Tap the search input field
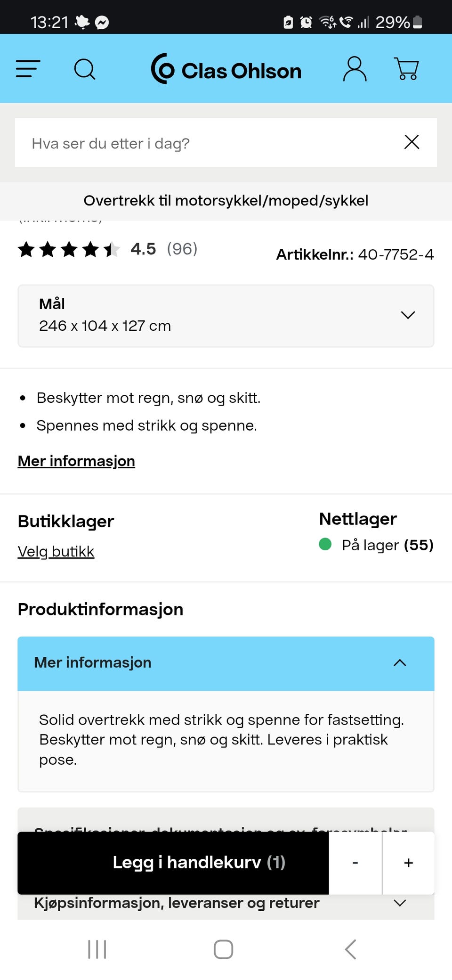Screen dimensions: 452x980 (x=207, y=143)
